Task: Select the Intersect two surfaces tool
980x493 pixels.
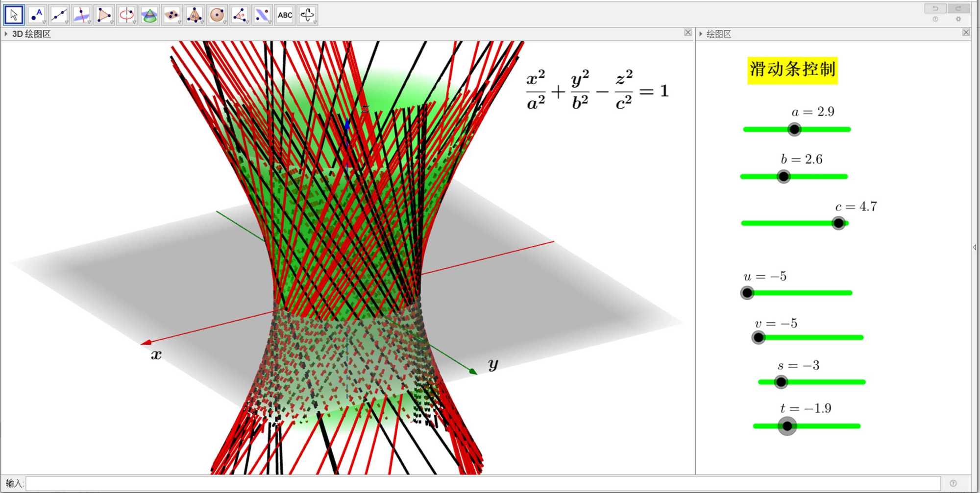Action: point(149,15)
